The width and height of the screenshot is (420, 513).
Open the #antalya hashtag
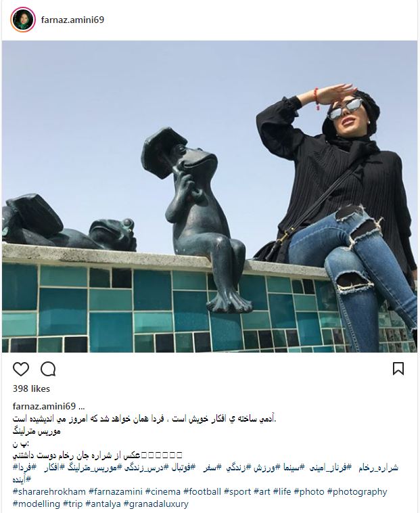(x=103, y=504)
